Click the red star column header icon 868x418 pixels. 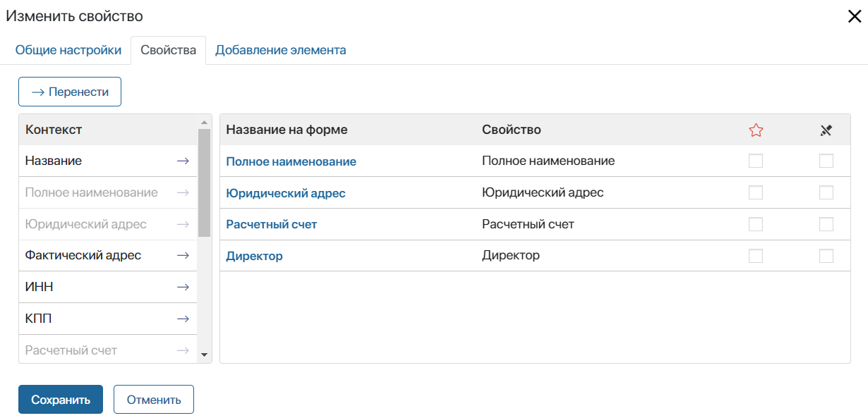(756, 130)
